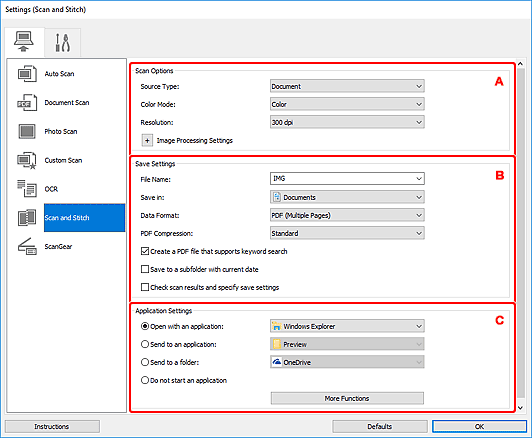Choose the Document Scan PDF icon
The width and height of the screenshot is (532, 438).
27,102
